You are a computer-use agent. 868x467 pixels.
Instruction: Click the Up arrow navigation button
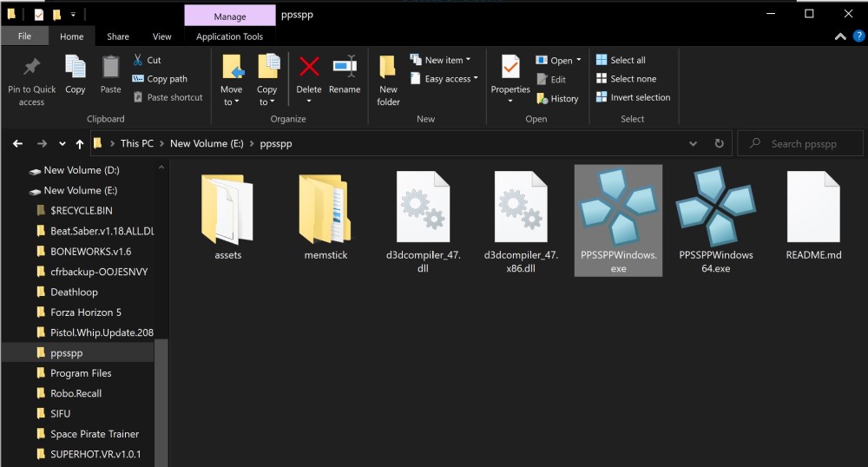point(80,144)
